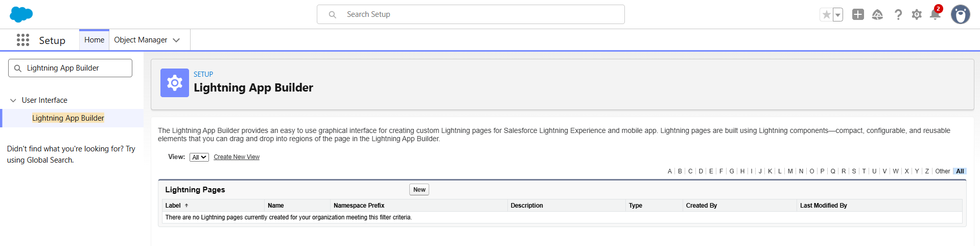Filter list by letter Z
This screenshot has height=246, width=980.
tap(927, 171)
